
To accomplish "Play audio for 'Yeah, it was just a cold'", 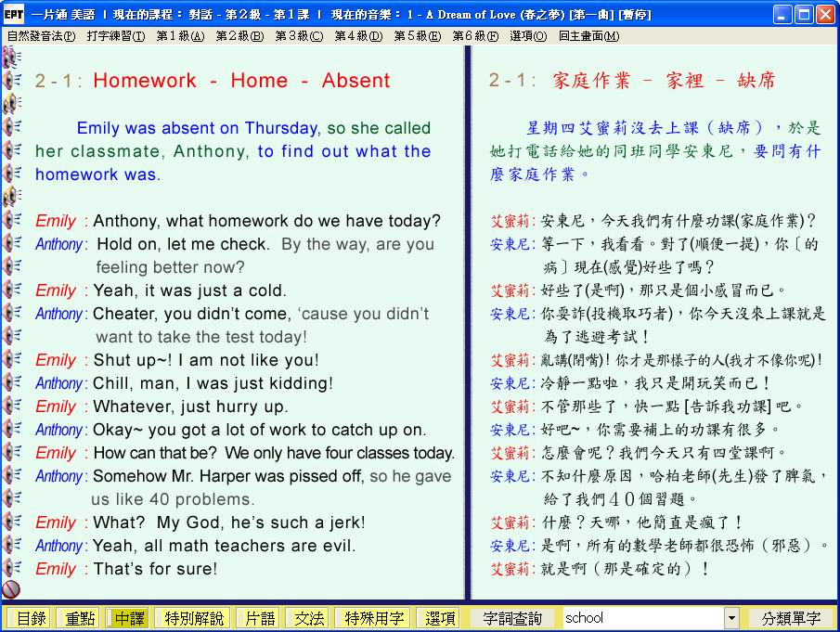I will point(11,290).
